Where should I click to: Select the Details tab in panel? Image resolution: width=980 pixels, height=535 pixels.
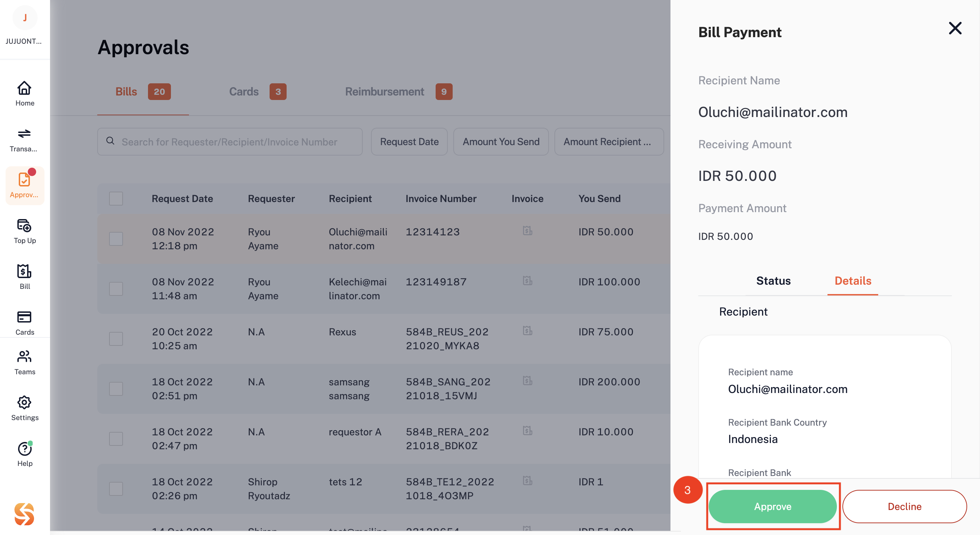click(853, 281)
